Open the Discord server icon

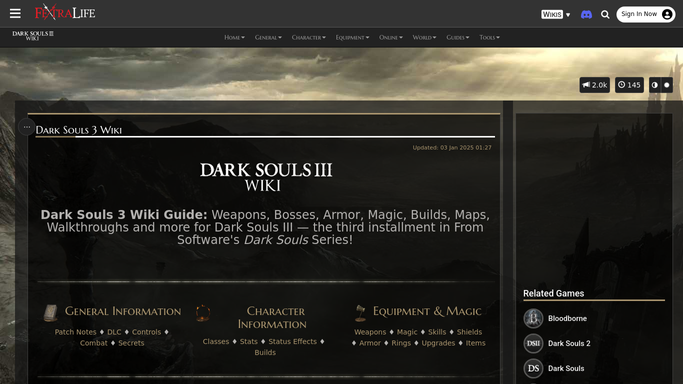[586, 15]
